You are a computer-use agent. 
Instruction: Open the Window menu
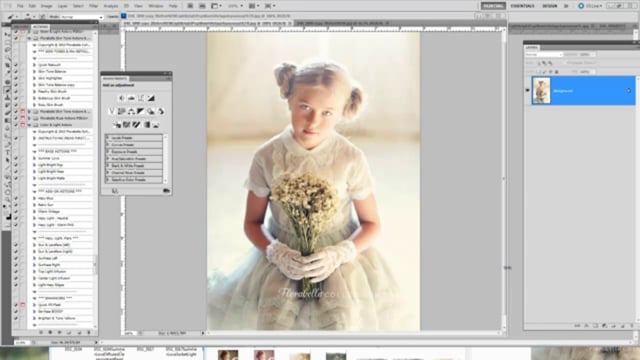tap(156, 6)
